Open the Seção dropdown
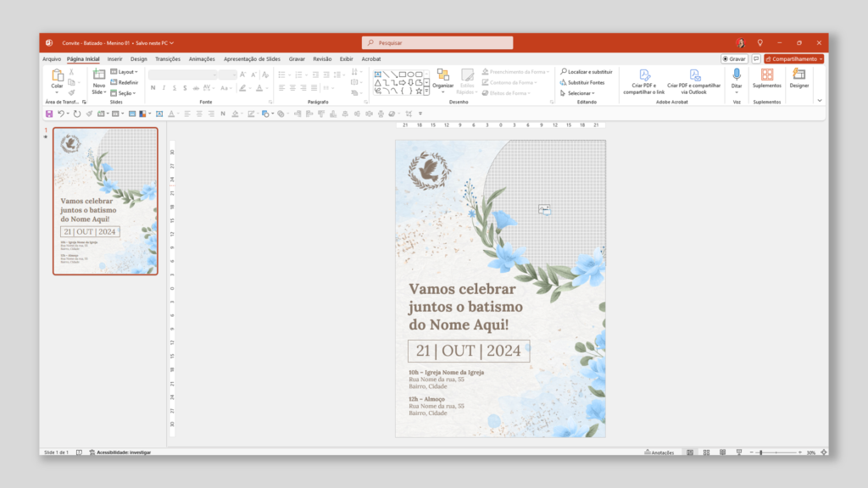Screen dimensions: 868x488 click(123, 93)
